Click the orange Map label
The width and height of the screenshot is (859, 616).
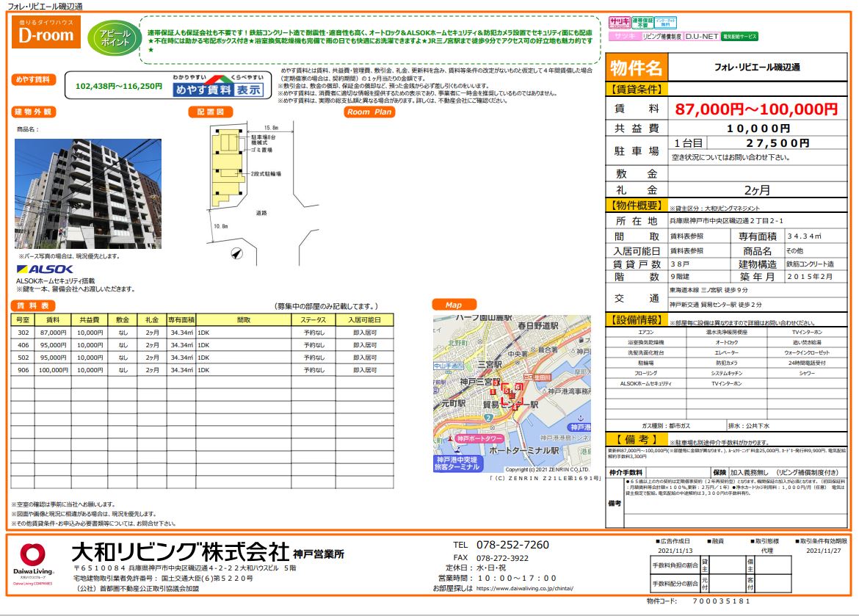[x=454, y=305]
